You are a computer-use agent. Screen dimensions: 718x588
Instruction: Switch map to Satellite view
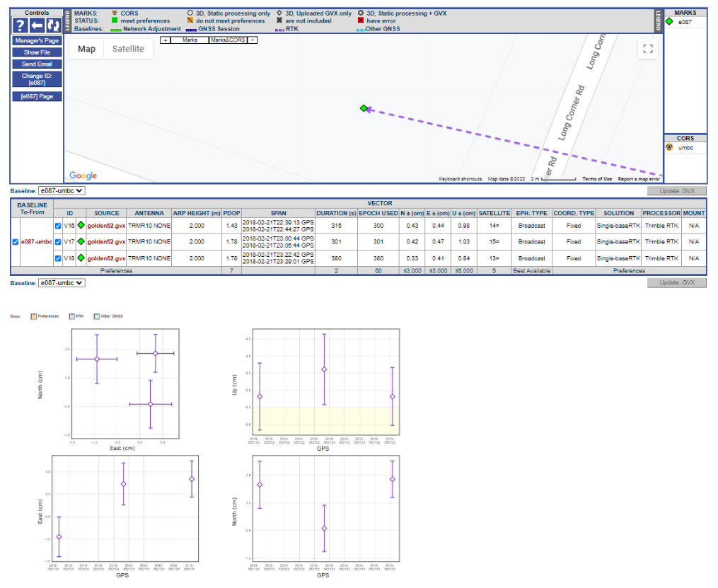[128, 49]
